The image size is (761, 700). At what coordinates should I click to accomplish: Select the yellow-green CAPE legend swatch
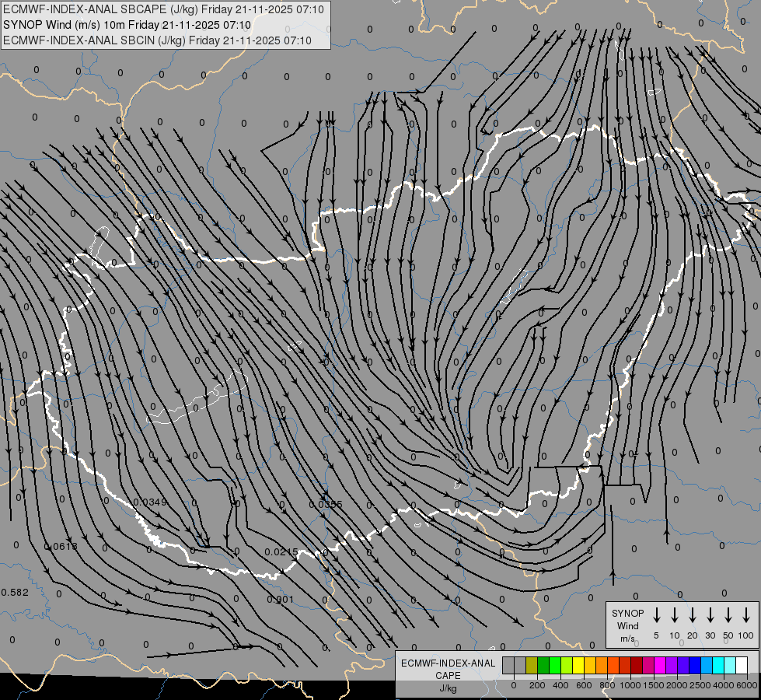click(x=567, y=665)
